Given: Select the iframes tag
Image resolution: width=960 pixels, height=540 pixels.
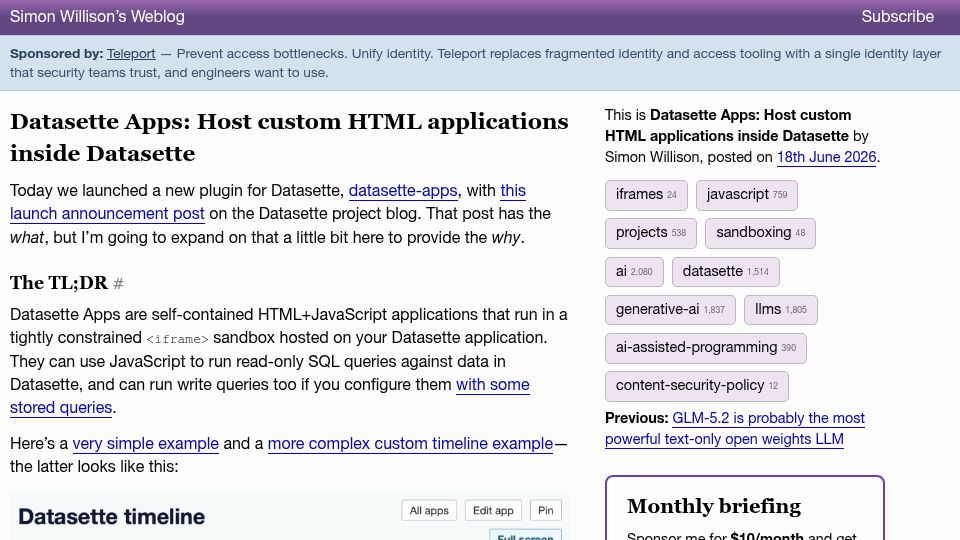Looking at the screenshot, I should (646, 195).
